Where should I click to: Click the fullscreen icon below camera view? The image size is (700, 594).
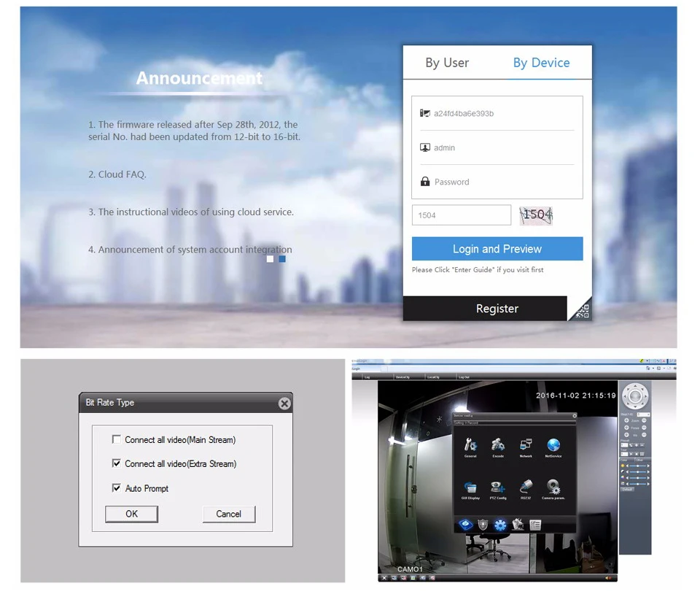(384, 578)
